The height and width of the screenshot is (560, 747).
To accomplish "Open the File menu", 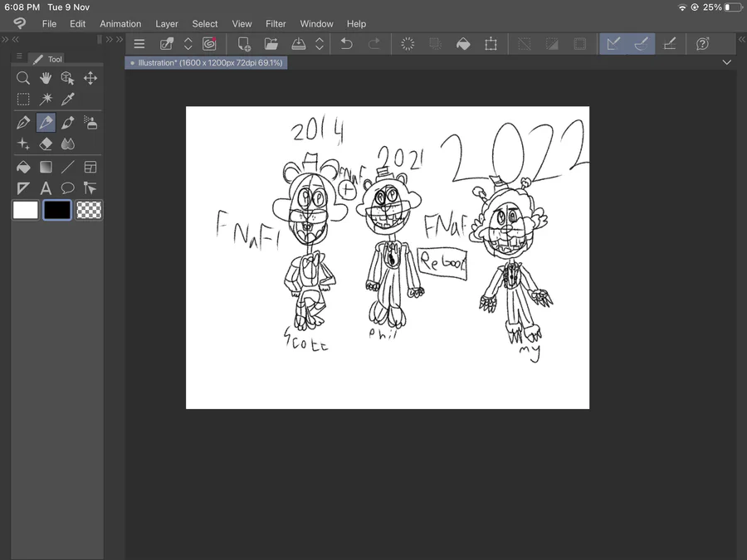I will click(49, 24).
